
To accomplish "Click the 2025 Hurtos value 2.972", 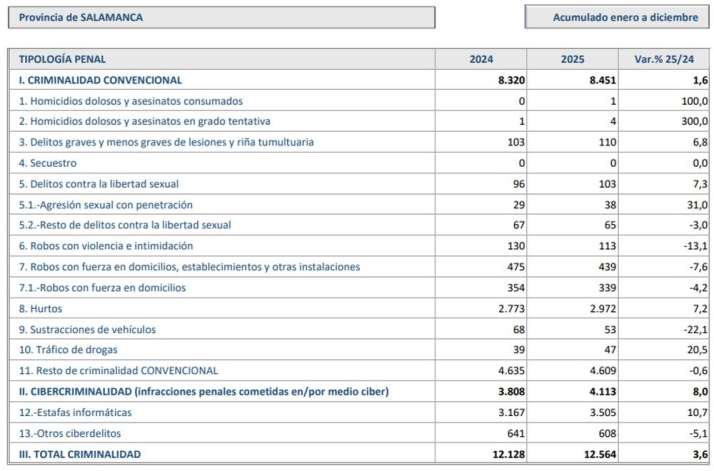I will pos(598,307).
